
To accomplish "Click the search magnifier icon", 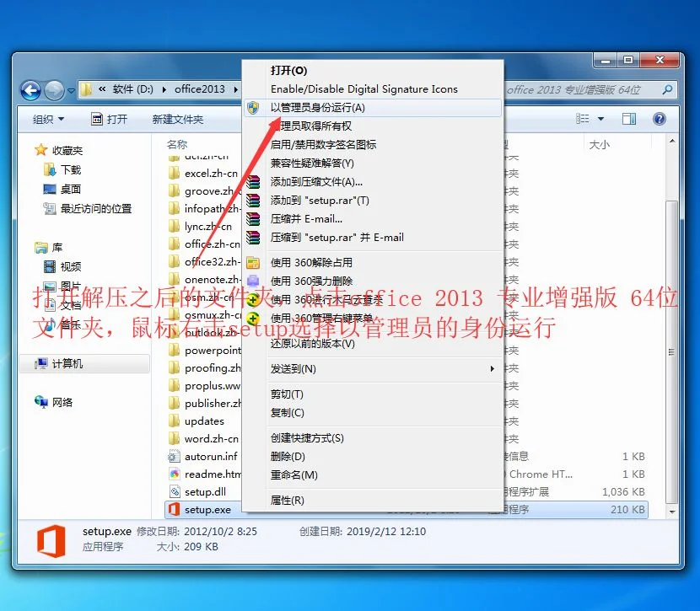I will [x=667, y=89].
